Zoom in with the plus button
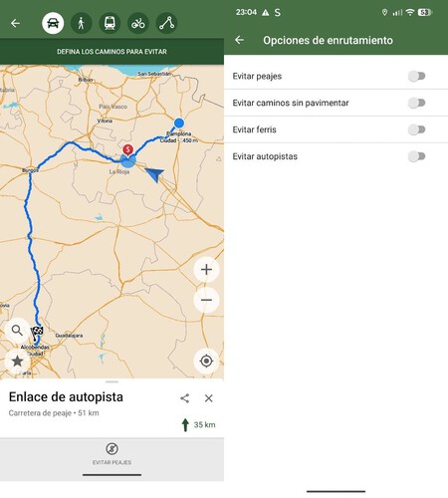The height and width of the screenshot is (498, 448). 206,270
